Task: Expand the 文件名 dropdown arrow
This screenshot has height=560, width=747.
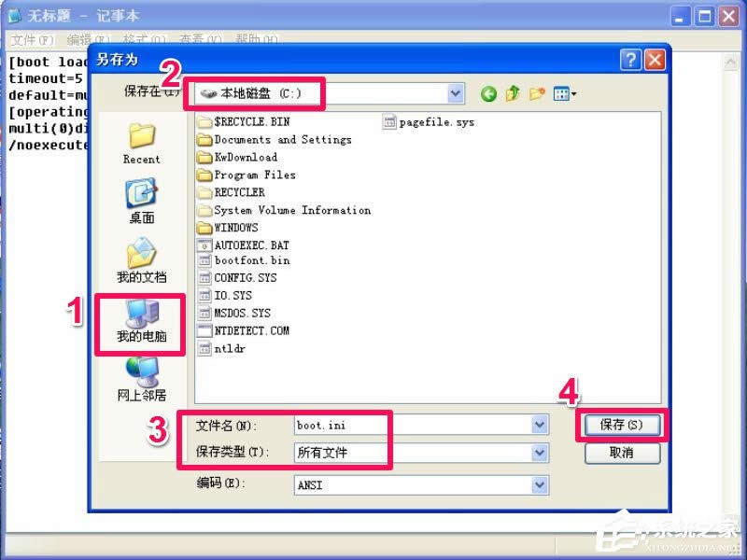Action: pyautogui.click(x=540, y=425)
